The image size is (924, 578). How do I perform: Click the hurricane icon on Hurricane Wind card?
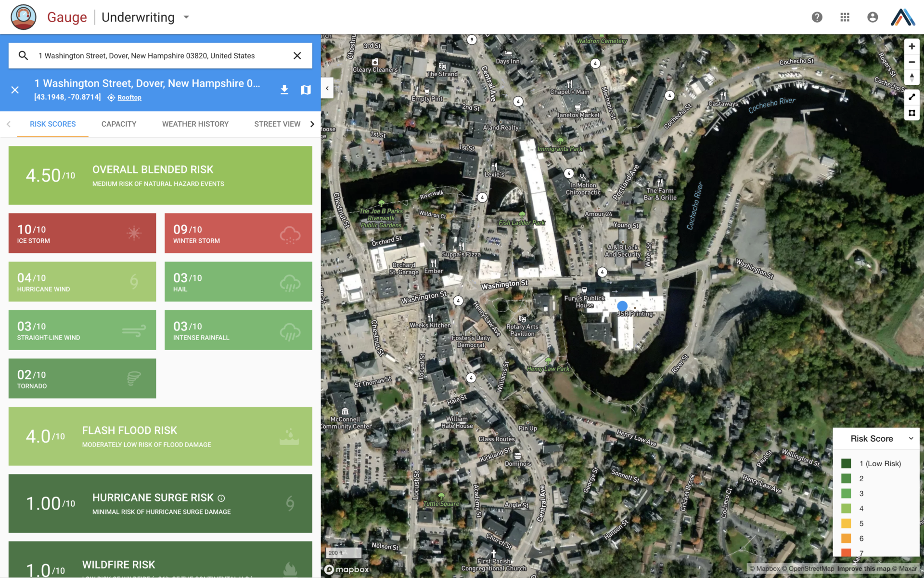134,282
